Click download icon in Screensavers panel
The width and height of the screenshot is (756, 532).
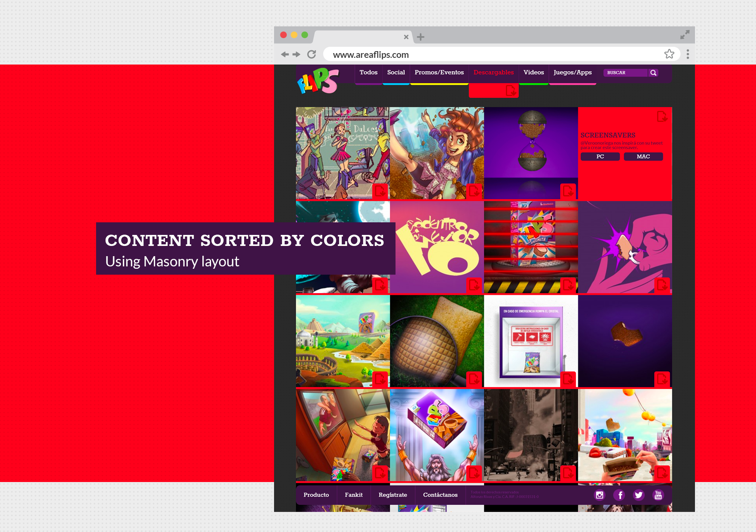(x=662, y=116)
